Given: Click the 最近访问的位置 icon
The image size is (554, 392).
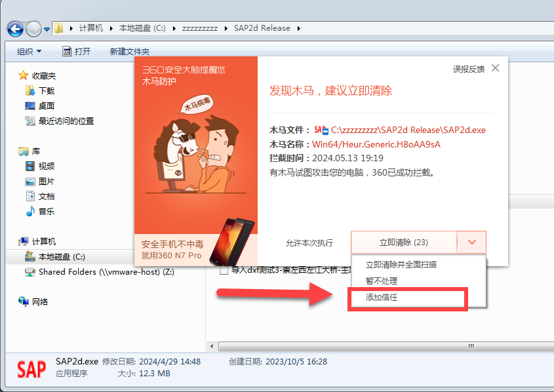Looking at the screenshot, I should pos(30,121).
